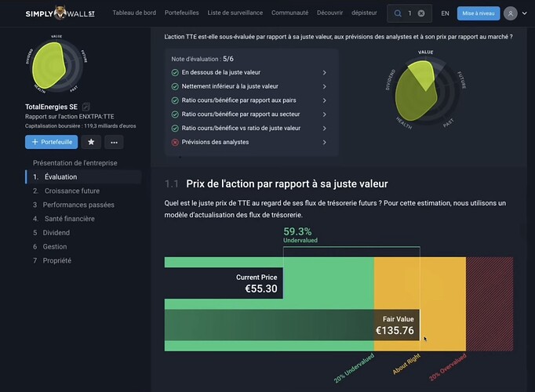This screenshot has height=392, width=535.
Task: Open the account dropdown arrow
Action: pyautogui.click(x=525, y=13)
